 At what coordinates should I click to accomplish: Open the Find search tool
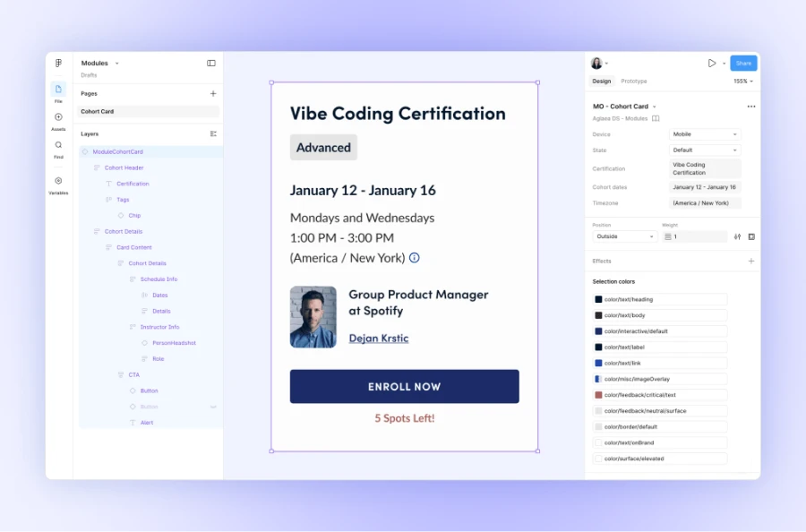[x=58, y=145]
